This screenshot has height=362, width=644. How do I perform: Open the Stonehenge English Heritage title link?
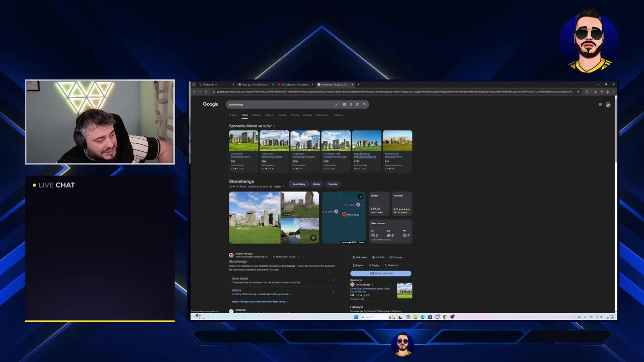pos(238,261)
